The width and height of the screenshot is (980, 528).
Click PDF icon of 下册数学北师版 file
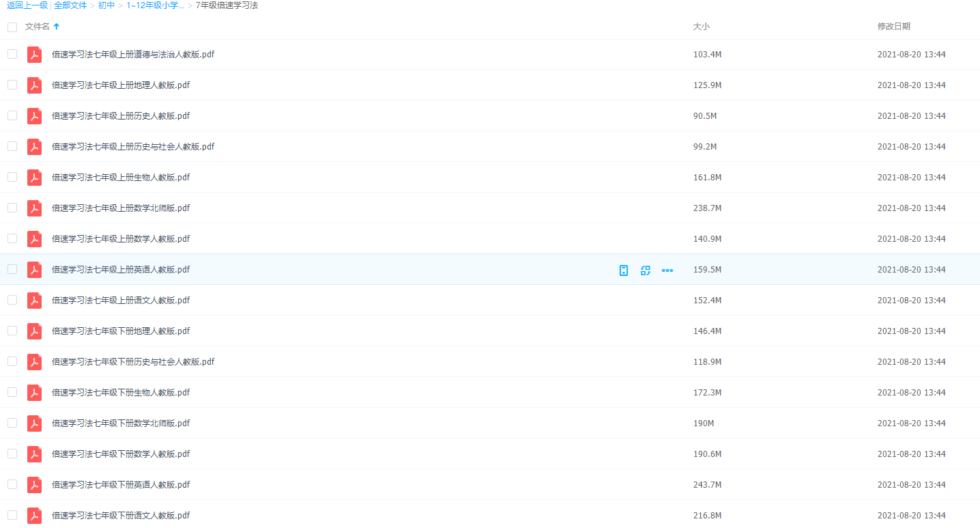point(34,423)
